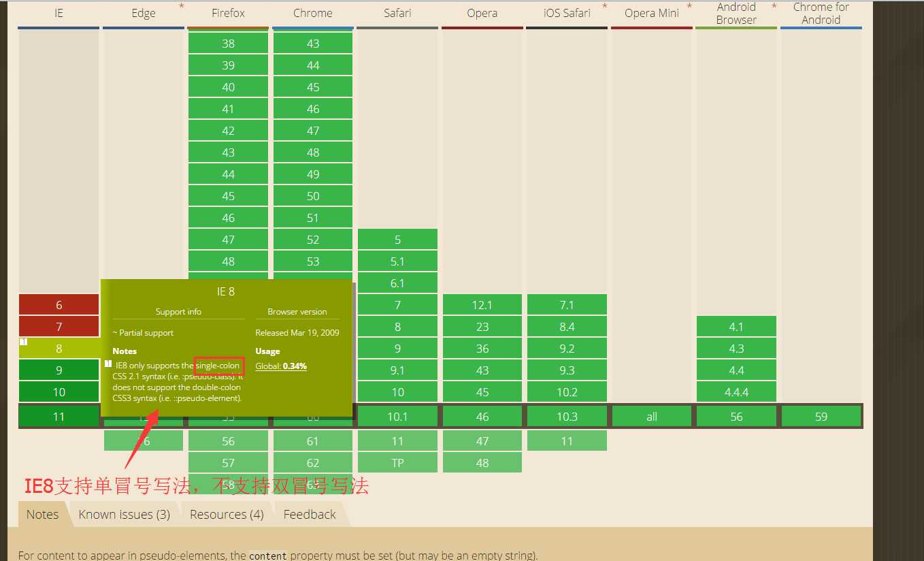Click the Opera column header
Viewport: 924px width, 561px height.
pos(482,13)
